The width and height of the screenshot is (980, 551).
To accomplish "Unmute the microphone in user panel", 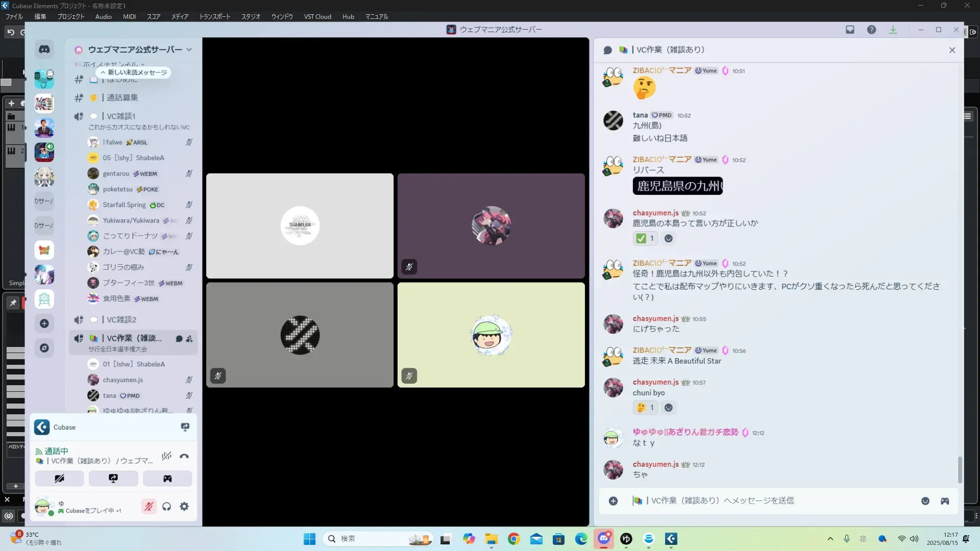I will pyautogui.click(x=149, y=507).
